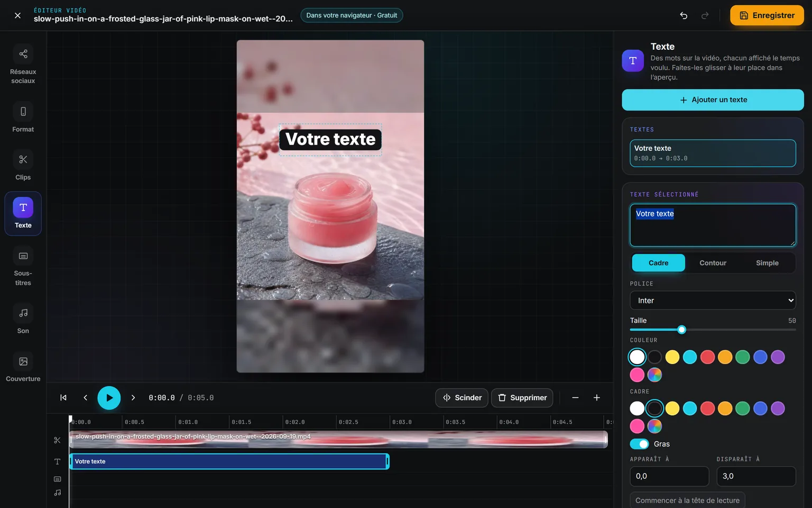Click Enregistrer to save the video
This screenshot has height=508, width=812.
pos(767,15)
